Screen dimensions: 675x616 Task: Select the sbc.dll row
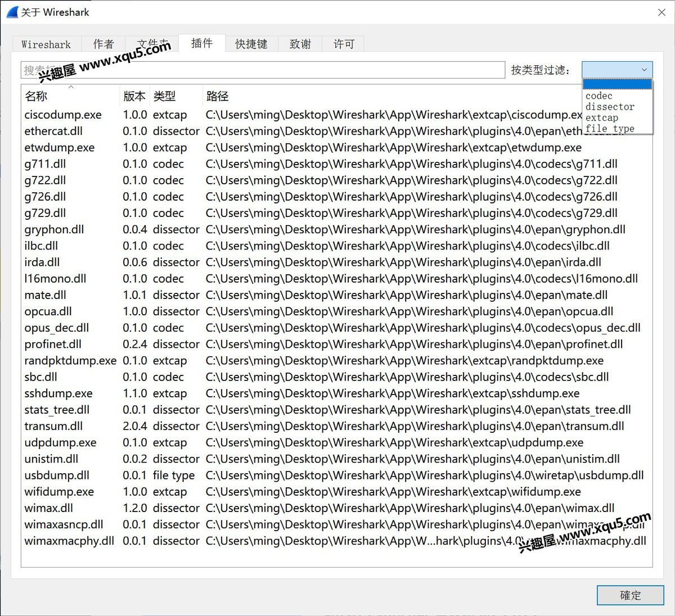point(336,377)
